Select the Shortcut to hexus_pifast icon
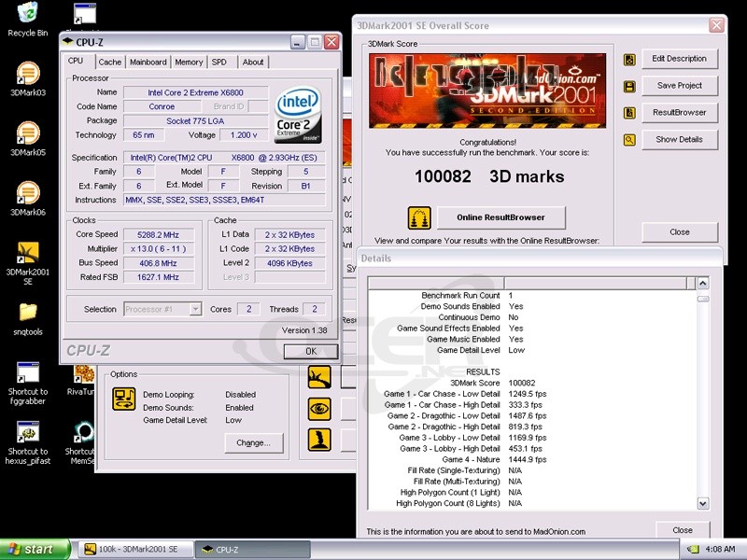Image resolution: width=747 pixels, height=560 pixels. coord(28,432)
